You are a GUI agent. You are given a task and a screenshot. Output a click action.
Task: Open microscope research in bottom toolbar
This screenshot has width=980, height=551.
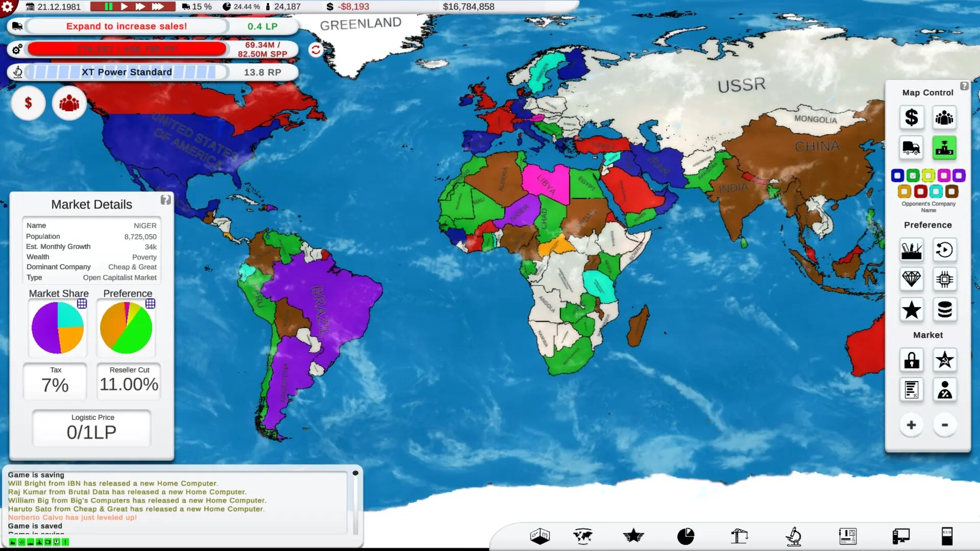pos(794,536)
